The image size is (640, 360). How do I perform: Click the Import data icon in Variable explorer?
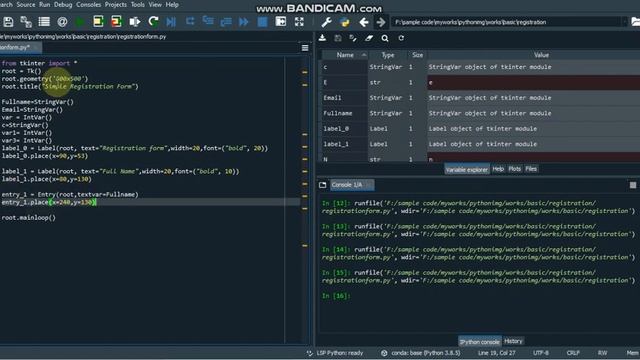[x=322, y=38]
